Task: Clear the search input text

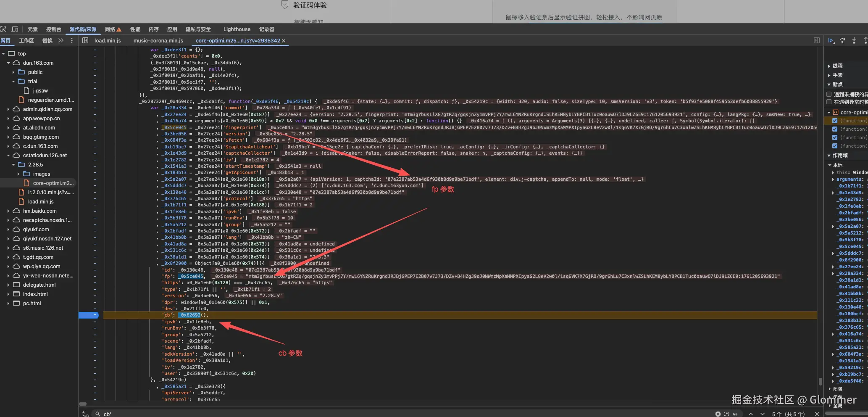Action: (x=718, y=414)
